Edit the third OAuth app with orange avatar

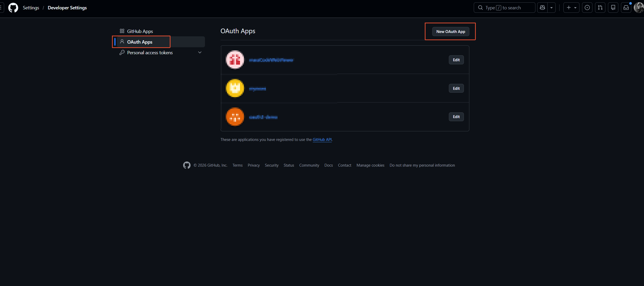[x=456, y=117]
